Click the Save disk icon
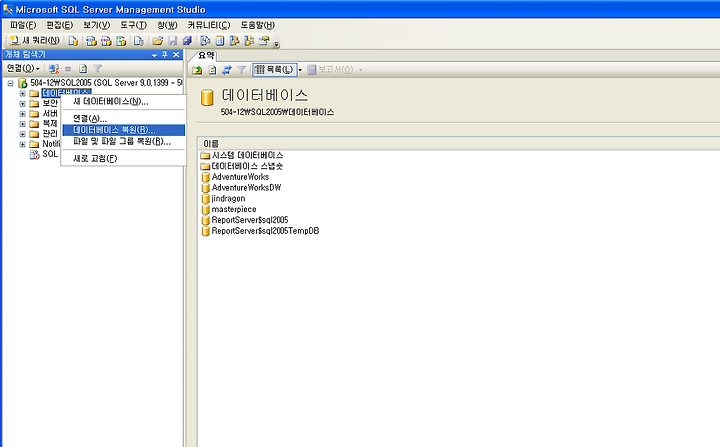Image resolution: width=720 pixels, height=447 pixels. pos(173,41)
